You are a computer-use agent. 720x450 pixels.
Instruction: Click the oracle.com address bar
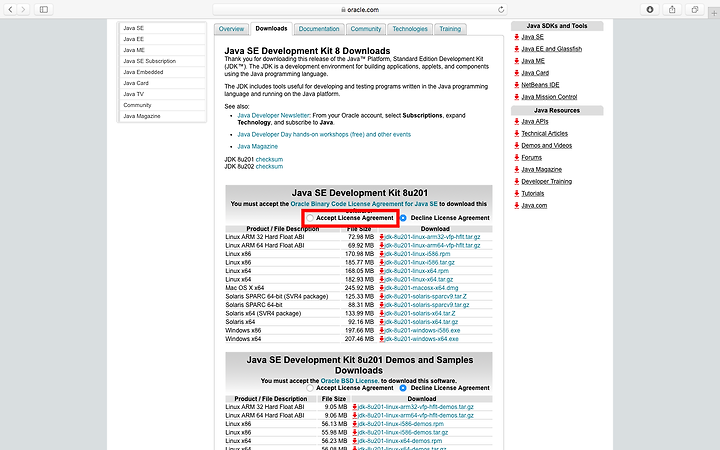[x=360, y=9]
